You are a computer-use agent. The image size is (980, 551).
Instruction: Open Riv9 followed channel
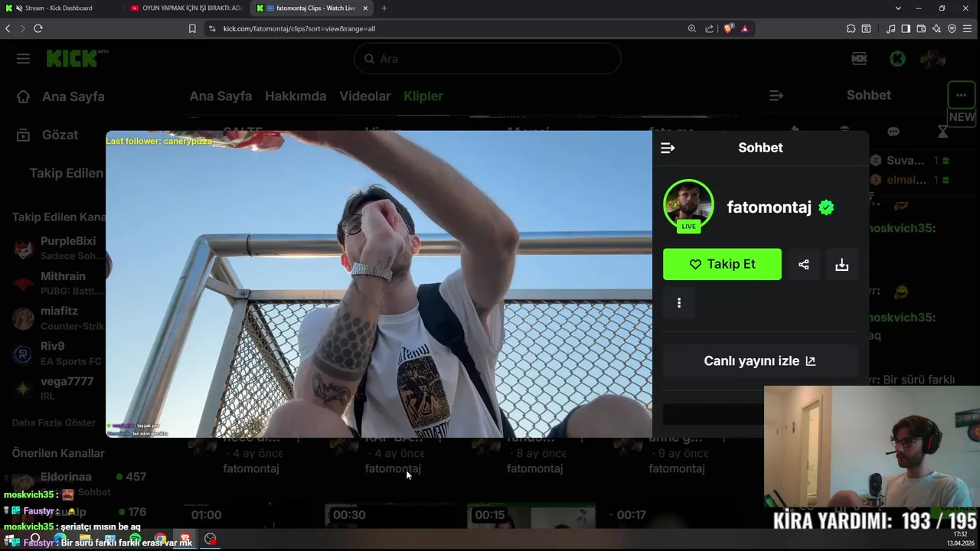(58, 354)
